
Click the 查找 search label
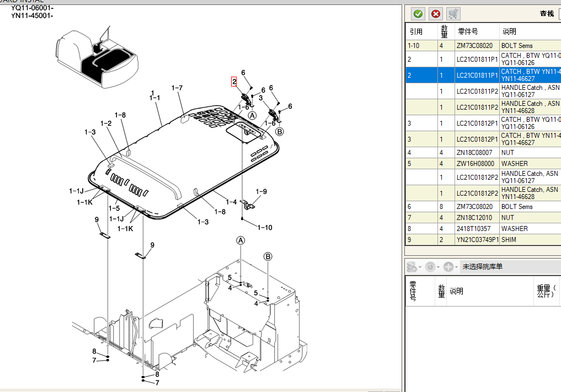[x=547, y=14]
